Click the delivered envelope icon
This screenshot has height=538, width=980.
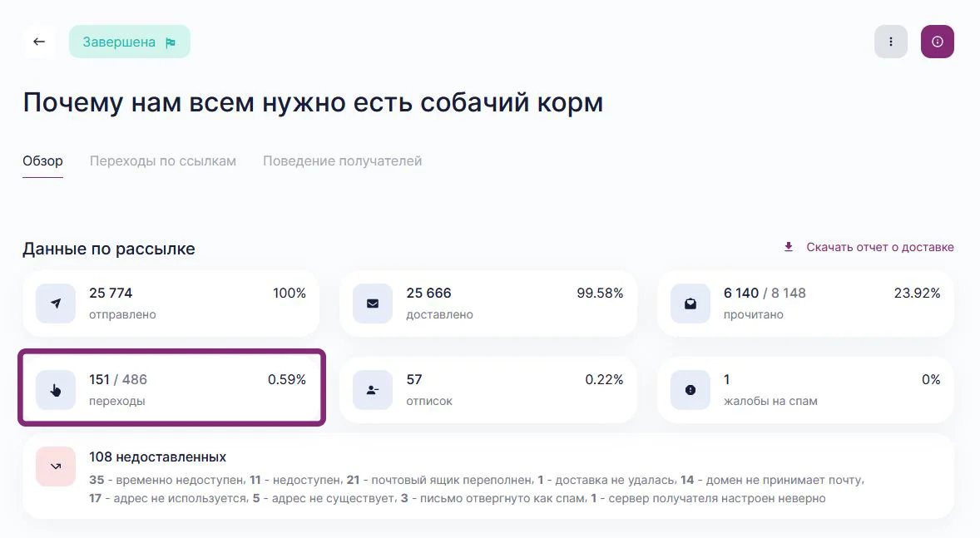(x=373, y=304)
